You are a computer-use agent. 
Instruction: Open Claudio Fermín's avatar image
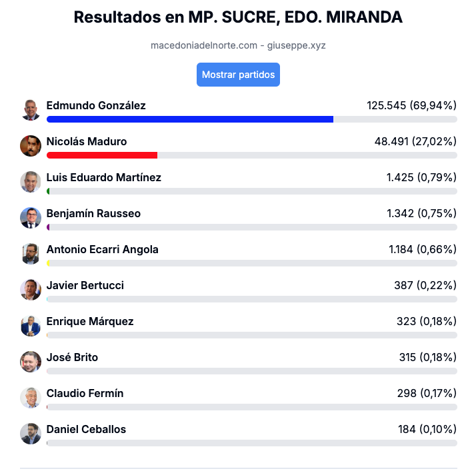point(31,398)
